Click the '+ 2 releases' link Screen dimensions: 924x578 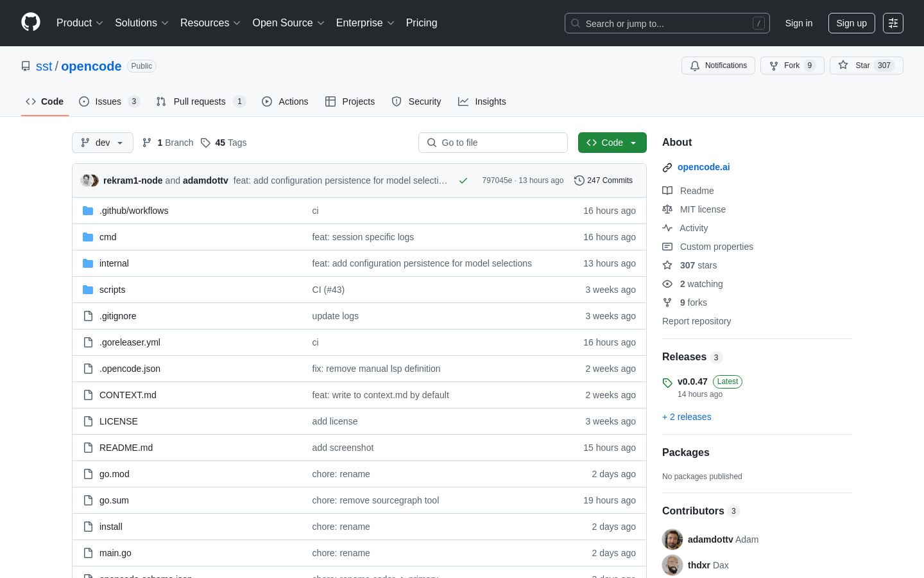pyautogui.click(x=687, y=417)
